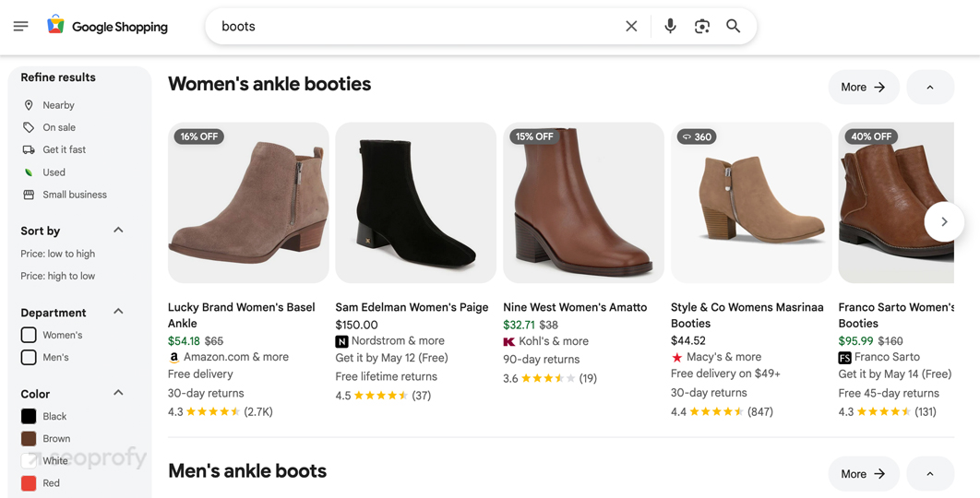Screen dimensions: 980x498
Task: Open Nine West Women's Amatto listing
Action: 575,307
